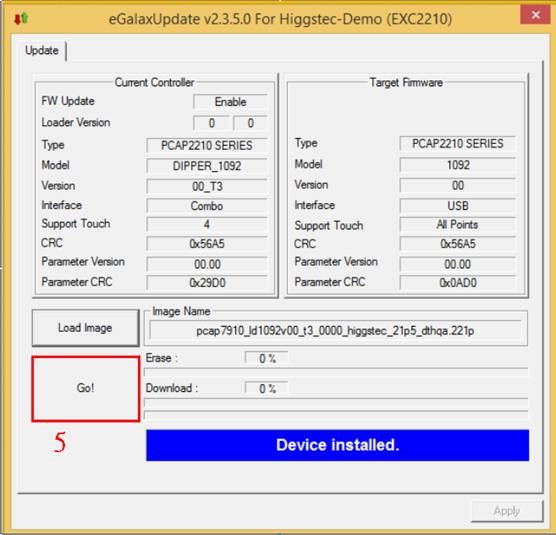Select Current Controller Type PCAP2210 SERIES
This screenshot has height=535, width=556.
(x=207, y=145)
